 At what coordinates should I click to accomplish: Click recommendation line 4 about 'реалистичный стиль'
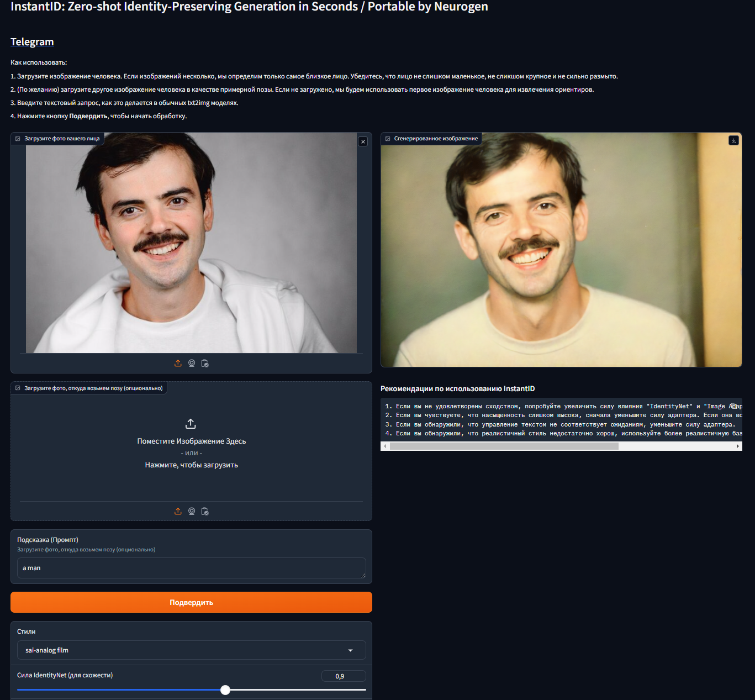point(563,434)
